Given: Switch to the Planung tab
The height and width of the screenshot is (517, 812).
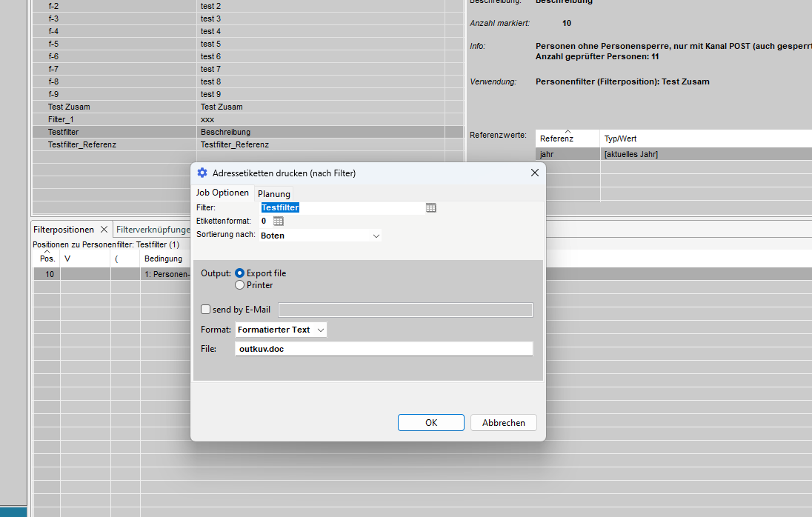Looking at the screenshot, I should coord(274,193).
